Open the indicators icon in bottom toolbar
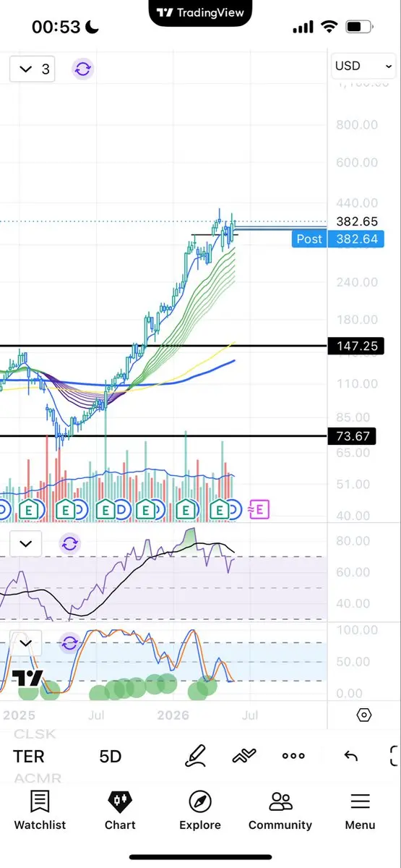Screen dimensions: 401x868 point(244,756)
